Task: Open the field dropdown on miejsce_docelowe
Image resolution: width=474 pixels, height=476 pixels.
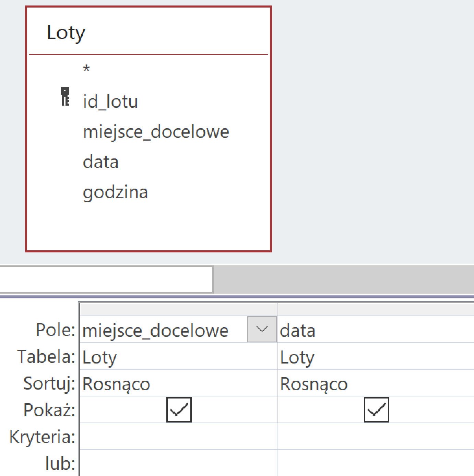Action: (262, 330)
